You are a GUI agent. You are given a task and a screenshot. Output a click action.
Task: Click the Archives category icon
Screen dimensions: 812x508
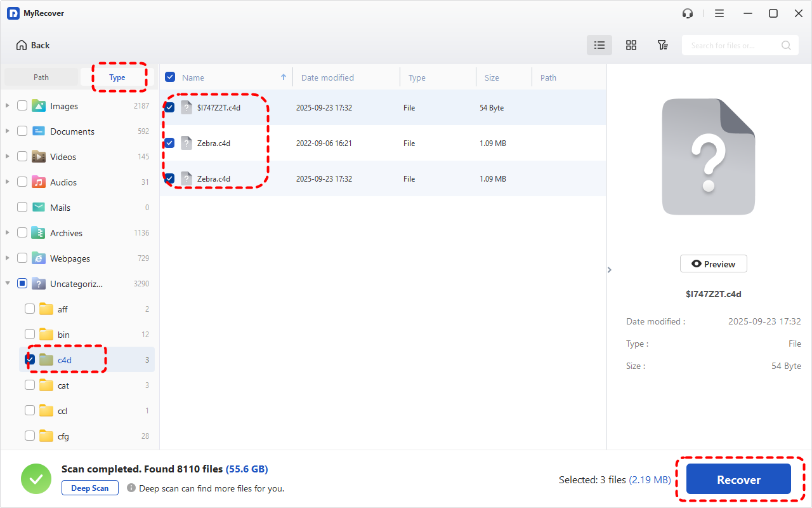39,233
